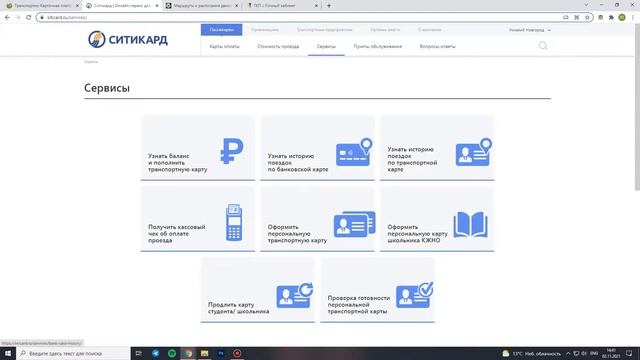Viewport: 640px width, 360px height.
Task: Click the site search magnifier icon
Action: click(542, 46)
